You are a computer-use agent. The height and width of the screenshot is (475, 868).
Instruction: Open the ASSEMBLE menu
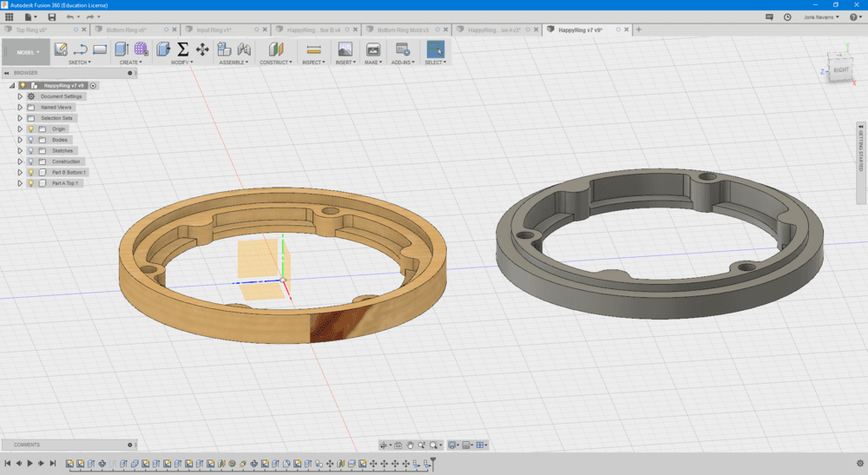click(x=233, y=63)
